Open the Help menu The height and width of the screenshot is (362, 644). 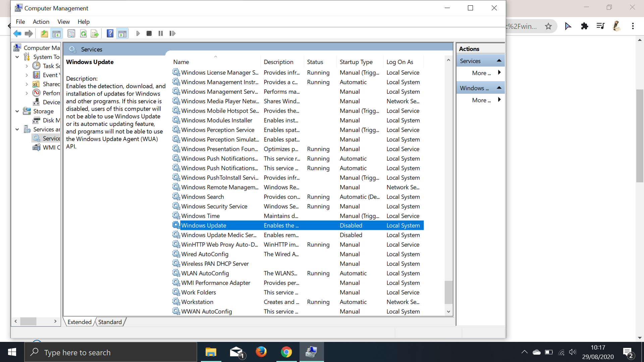pyautogui.click(x=84, y=22)
